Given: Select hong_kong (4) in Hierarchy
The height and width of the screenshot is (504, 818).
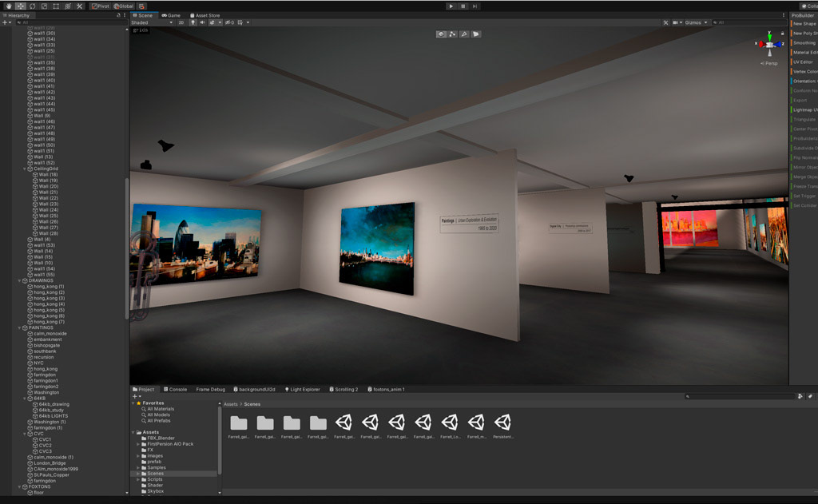Looking at the screenshot, I should coord(49,304).
